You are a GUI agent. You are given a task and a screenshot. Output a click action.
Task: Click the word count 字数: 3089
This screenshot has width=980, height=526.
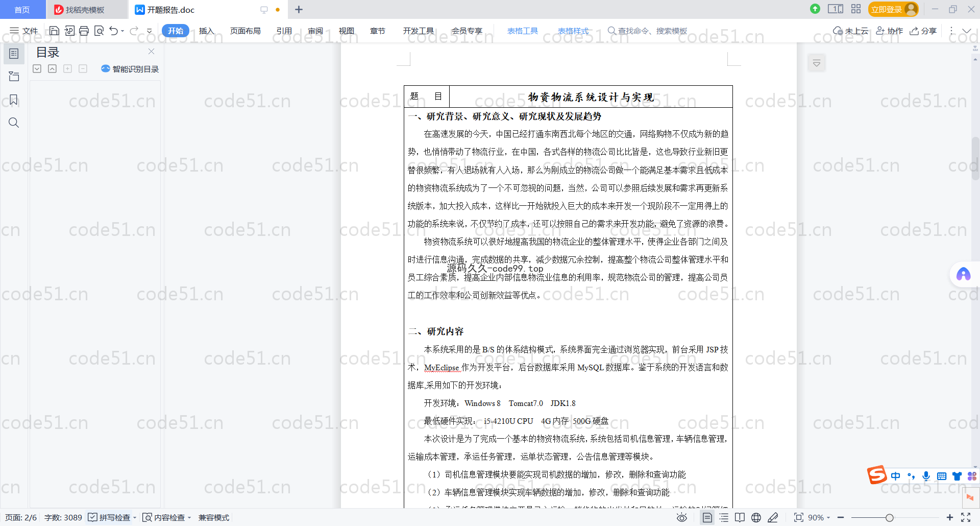click(63, 517)
